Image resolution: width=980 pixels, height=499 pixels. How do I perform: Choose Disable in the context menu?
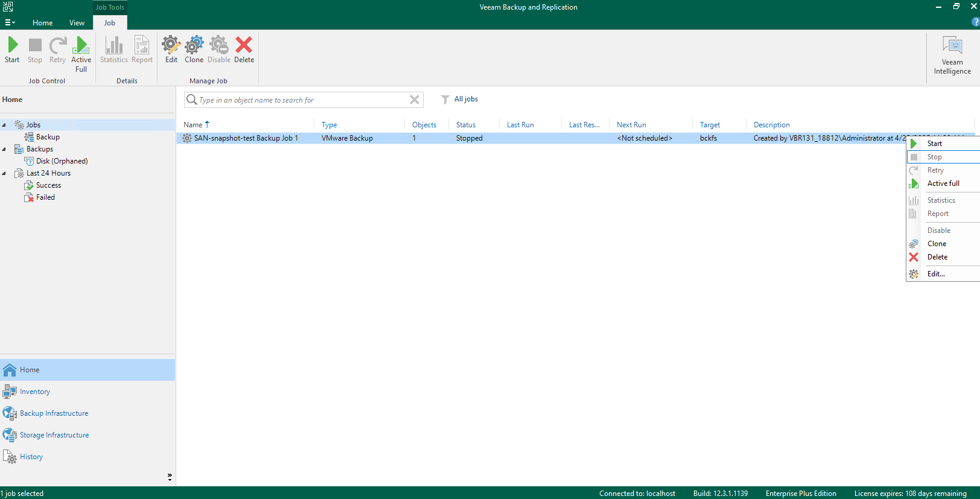(x=939, y=230)
